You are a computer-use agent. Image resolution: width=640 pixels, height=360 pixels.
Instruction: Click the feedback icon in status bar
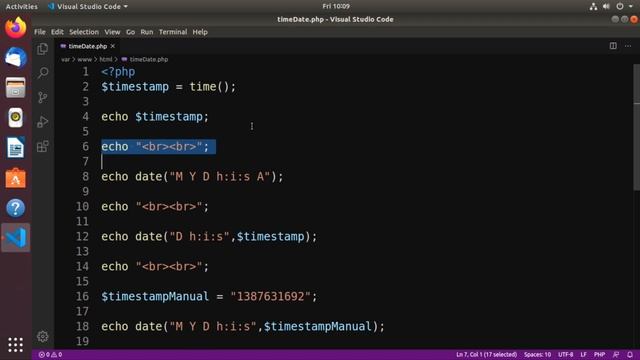616,355
